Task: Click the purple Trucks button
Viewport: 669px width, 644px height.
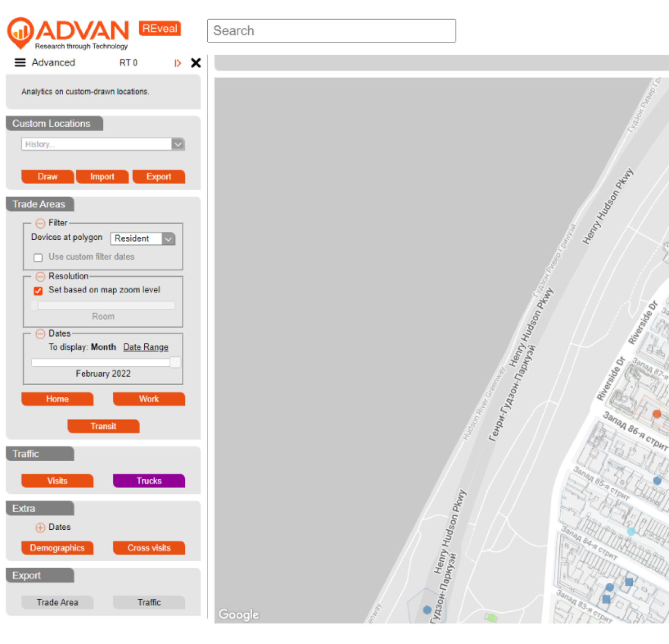Action: click(x=149, y=481)
